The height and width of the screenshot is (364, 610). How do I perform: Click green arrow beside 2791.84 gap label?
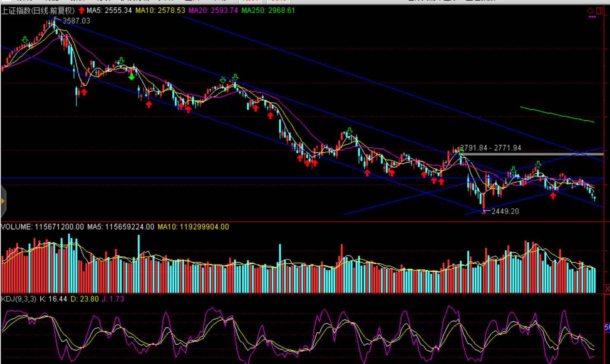461,152
